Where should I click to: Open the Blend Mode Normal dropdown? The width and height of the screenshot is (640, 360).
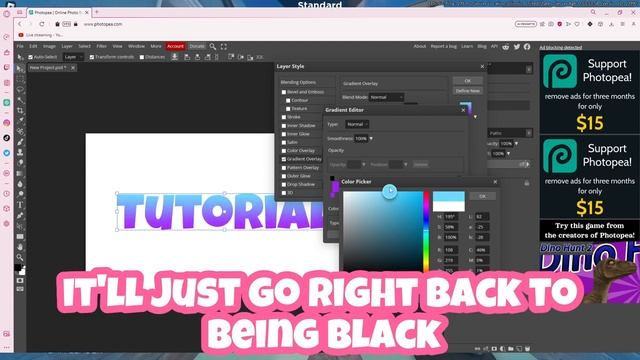(x=386, y=97)
